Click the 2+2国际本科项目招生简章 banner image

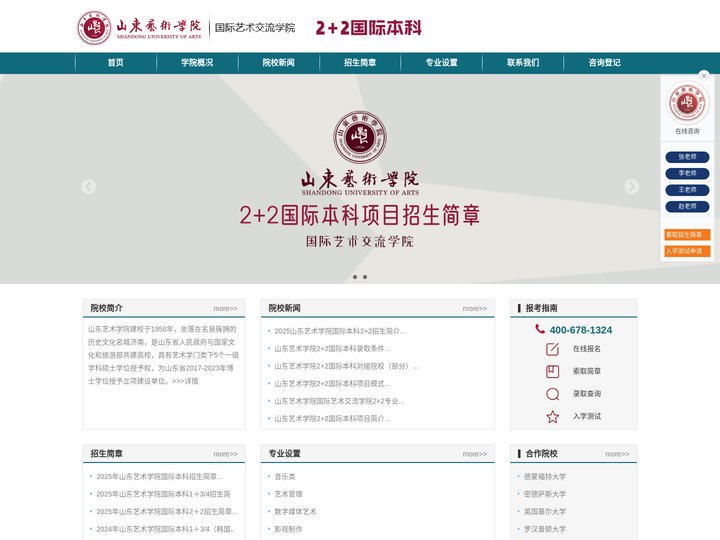(360, 179)
